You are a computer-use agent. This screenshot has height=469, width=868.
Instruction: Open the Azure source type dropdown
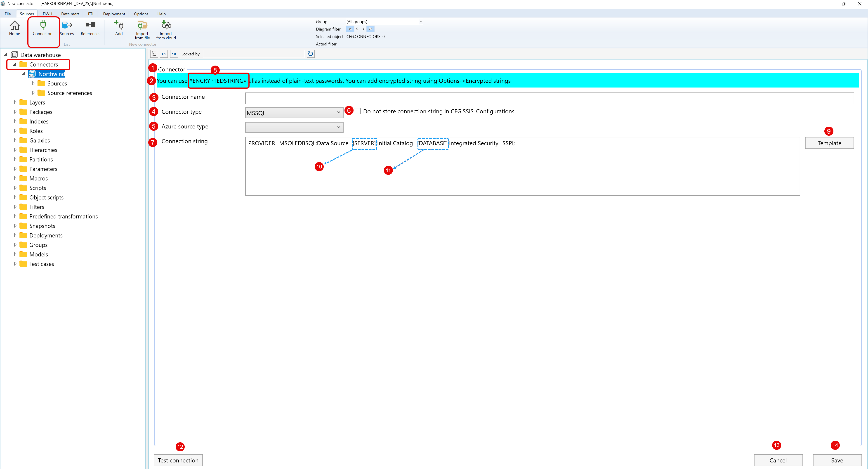pos(294,127)
